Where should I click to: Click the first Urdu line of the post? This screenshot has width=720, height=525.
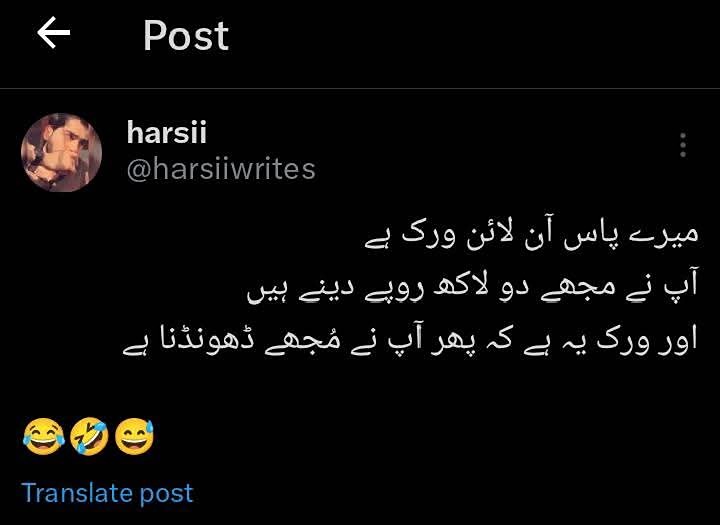531,236
